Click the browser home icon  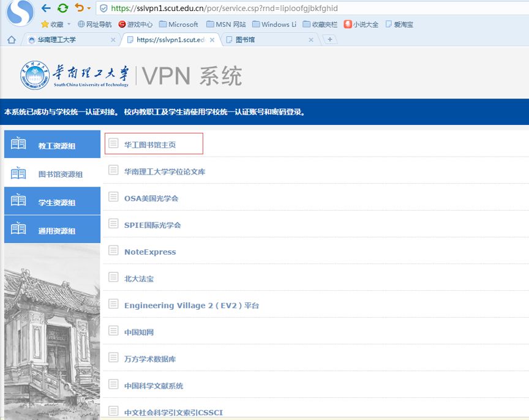tap(12, 40)
